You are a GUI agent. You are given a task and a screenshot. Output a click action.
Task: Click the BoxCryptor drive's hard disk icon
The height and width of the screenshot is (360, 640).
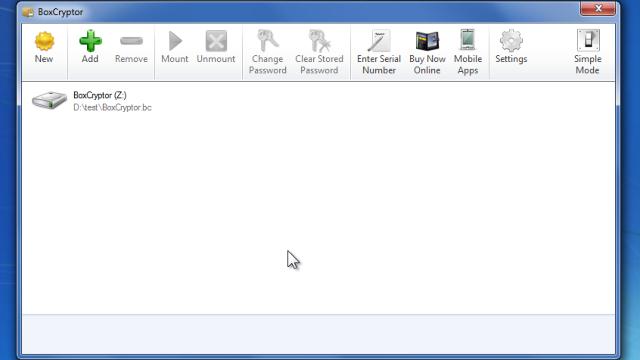(x=49, y=100)
